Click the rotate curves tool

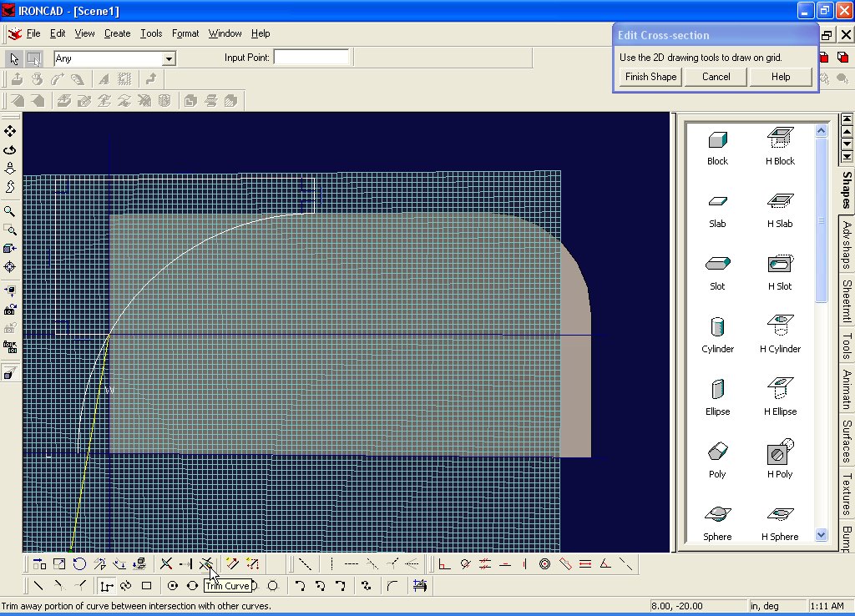(x=79, y=564)
